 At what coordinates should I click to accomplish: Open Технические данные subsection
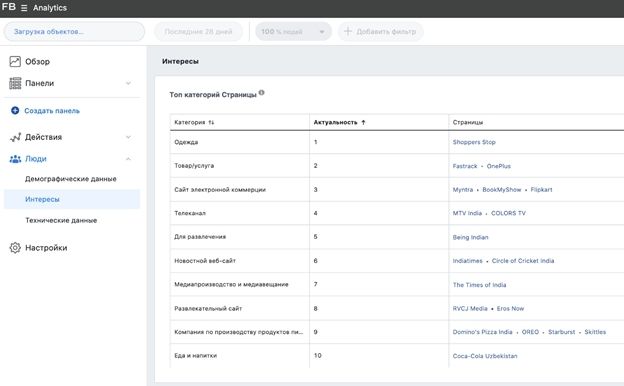(61, 220)
